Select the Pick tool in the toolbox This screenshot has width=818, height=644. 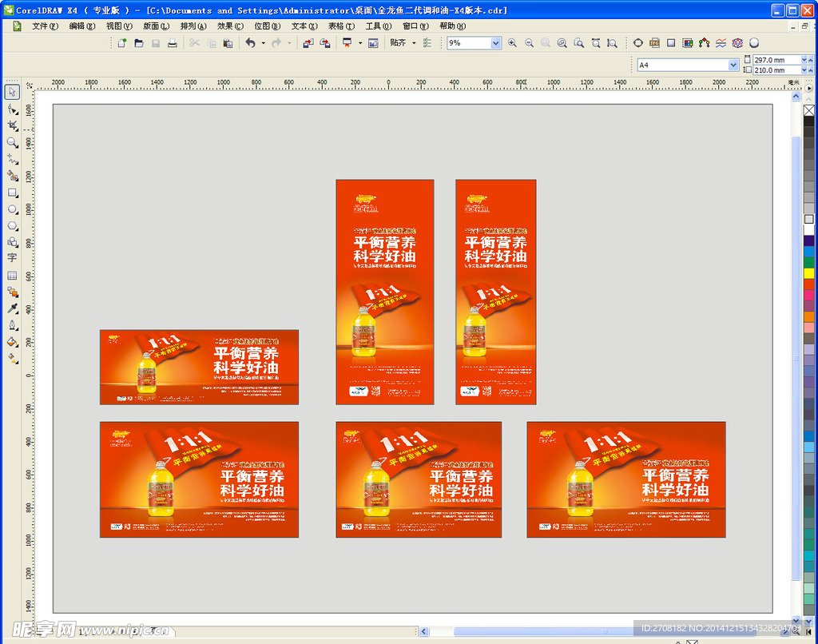coord(12,92)
